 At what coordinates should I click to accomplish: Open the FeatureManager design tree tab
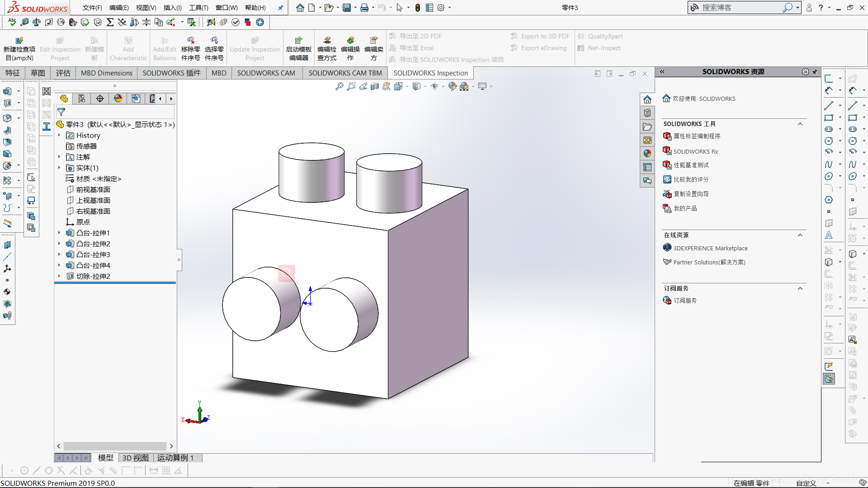coord(64,99)
